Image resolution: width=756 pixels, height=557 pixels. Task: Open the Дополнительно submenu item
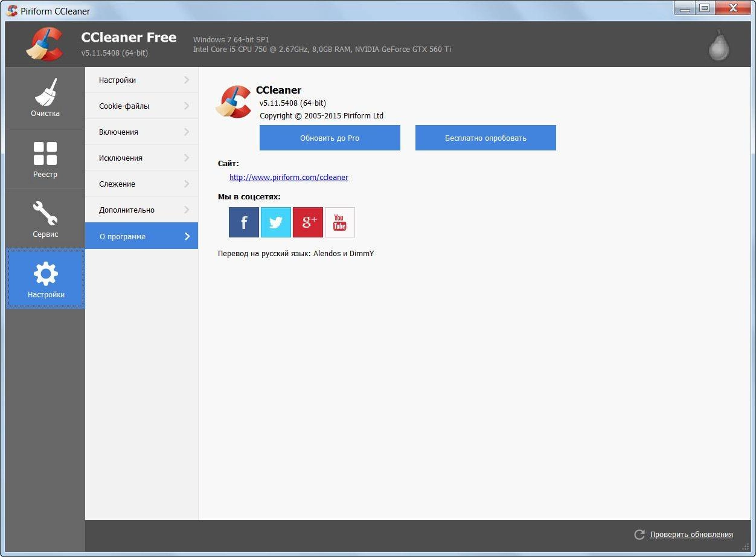141,210
